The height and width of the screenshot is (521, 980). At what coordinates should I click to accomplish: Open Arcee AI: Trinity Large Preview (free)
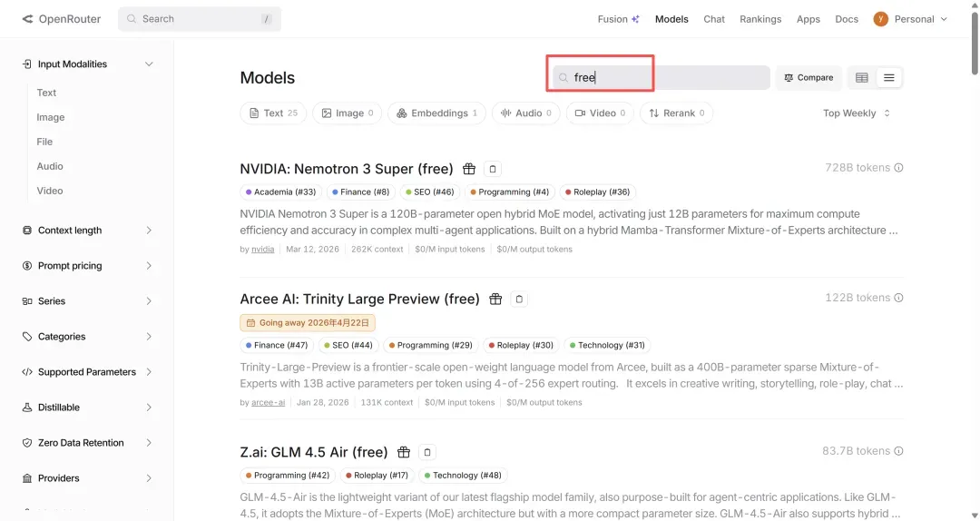coord(359,299)
